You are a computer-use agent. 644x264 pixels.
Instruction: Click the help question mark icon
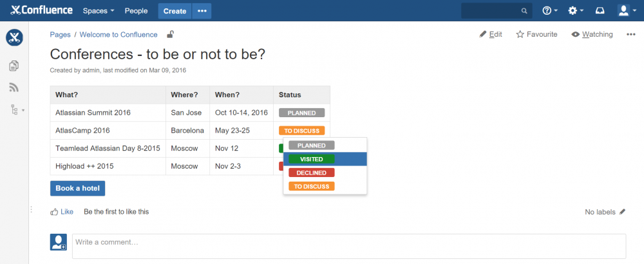[x=549, y=11]
